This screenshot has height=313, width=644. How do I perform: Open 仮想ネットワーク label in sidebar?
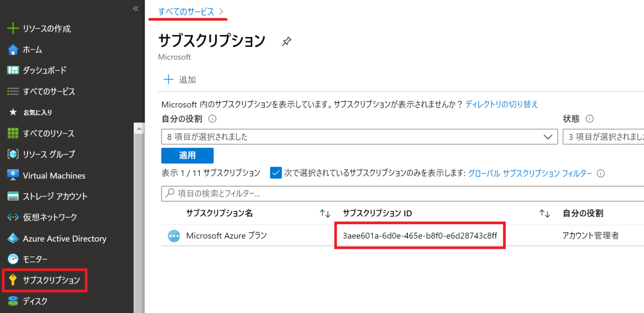click(50, 217)
